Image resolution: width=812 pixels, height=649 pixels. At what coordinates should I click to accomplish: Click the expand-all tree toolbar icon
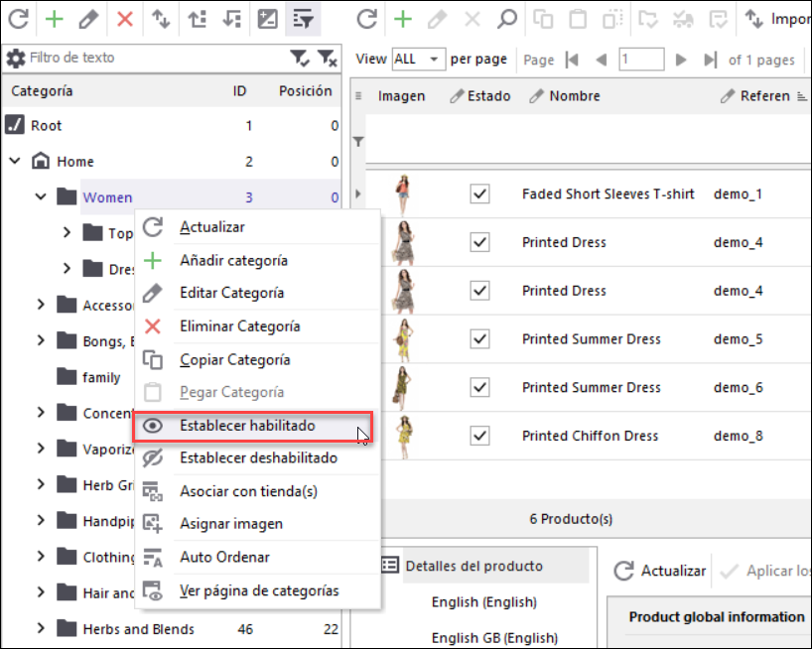tap(197, 19)
